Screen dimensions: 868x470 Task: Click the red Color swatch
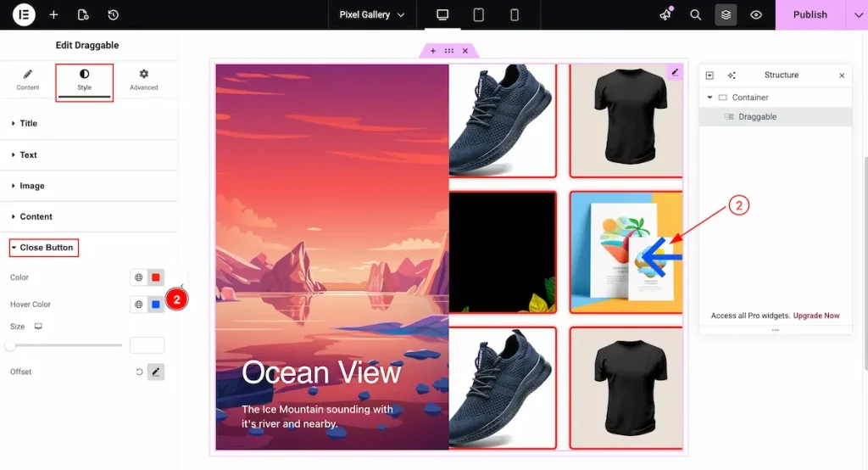click(x=155, y=277)
